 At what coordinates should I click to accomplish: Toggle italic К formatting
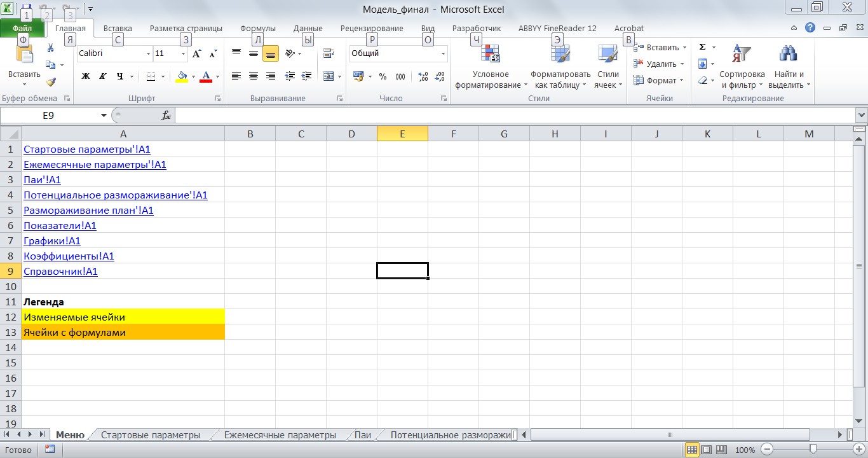click(x=103, y=77)
